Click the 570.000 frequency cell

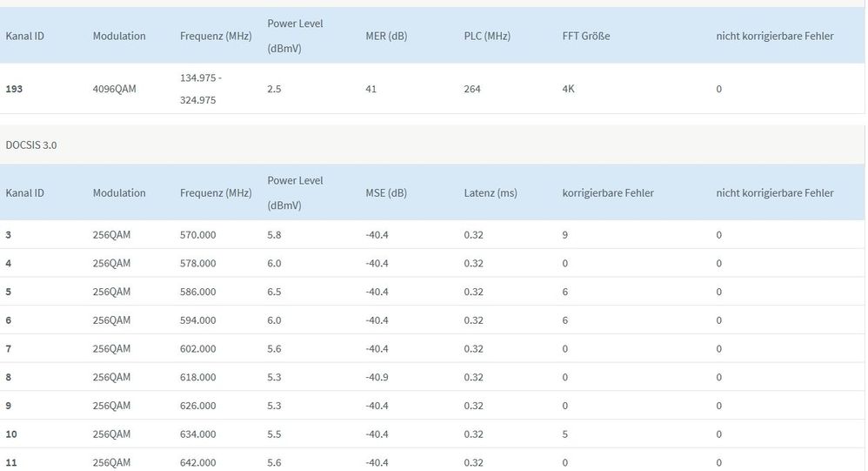tap(197, 235)
